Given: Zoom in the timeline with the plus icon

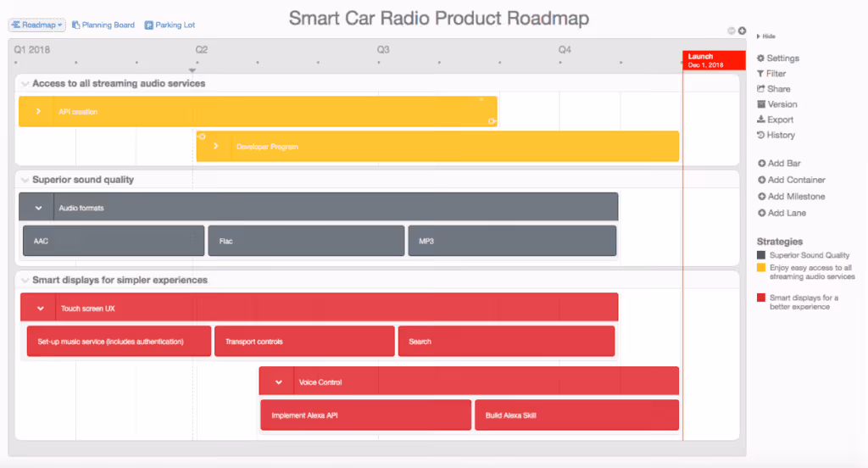Looking at the screenshot, I should click(742, 31).
